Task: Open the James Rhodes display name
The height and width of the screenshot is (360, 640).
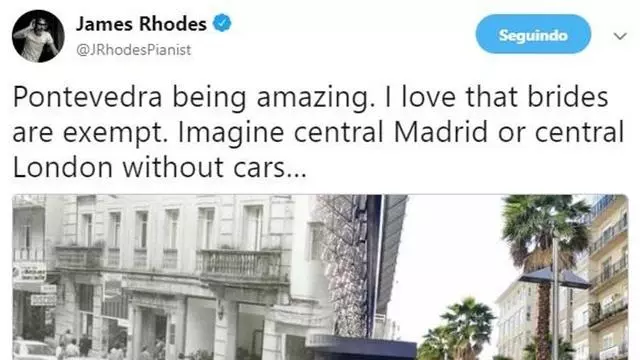Action: 141,24
